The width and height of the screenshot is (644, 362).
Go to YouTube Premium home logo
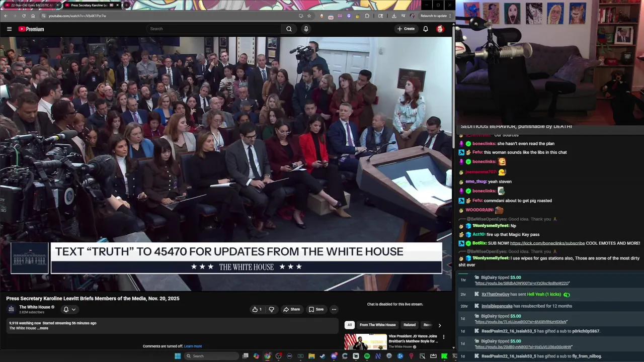coord(31,29)
